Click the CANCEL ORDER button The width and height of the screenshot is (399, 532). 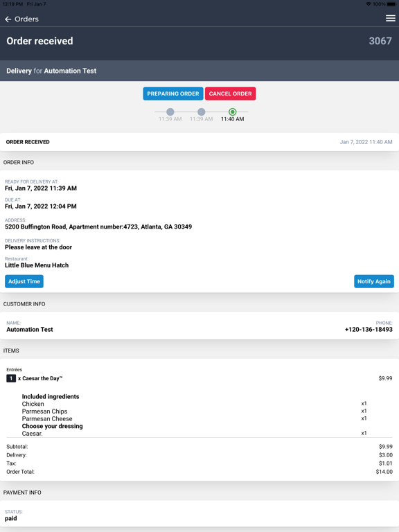(x=231, y=94)
